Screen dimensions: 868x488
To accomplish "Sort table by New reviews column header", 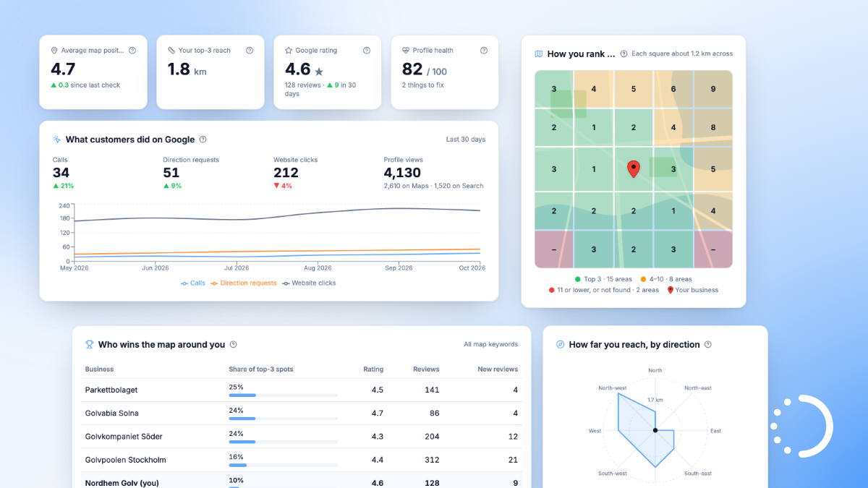I will tap(498, 369).
